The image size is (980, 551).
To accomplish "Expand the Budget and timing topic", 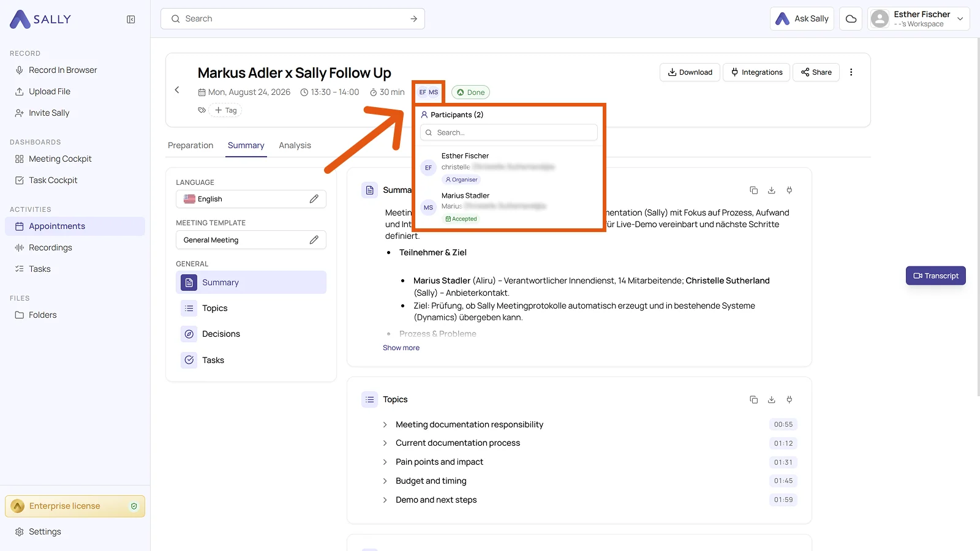I will pos(385,481).
